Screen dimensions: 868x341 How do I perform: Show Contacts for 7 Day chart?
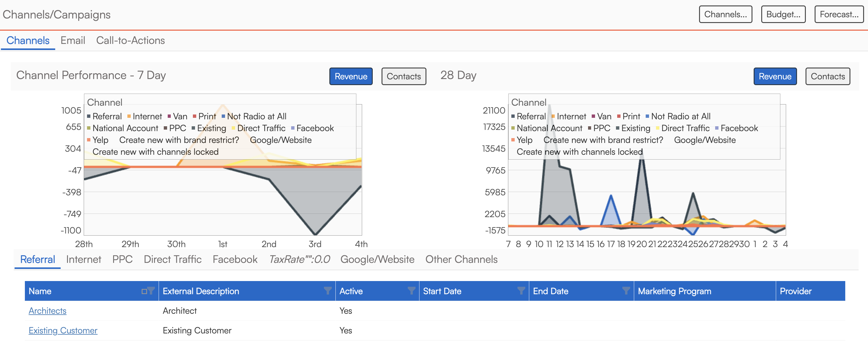tap(403, 76)
